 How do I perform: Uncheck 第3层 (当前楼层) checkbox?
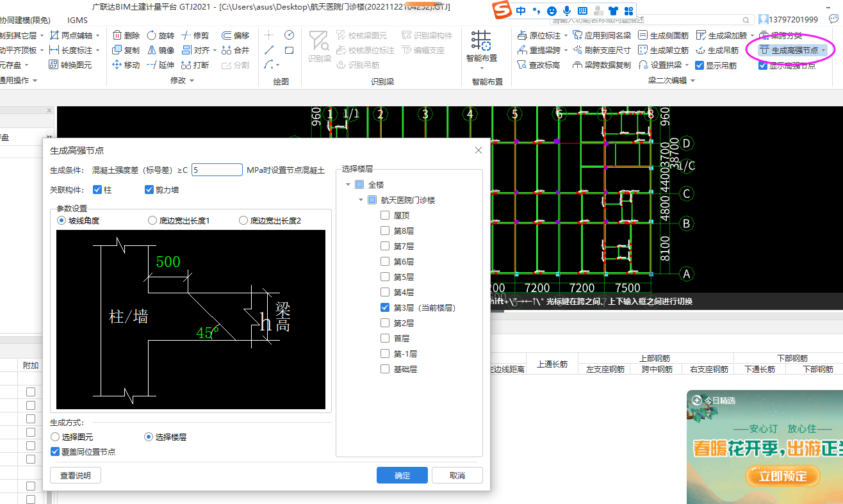point(385,307)
